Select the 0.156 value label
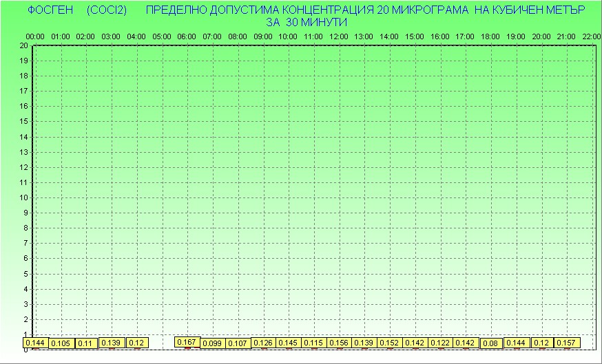This screenshot has height=364, width=602. point(339,343)
